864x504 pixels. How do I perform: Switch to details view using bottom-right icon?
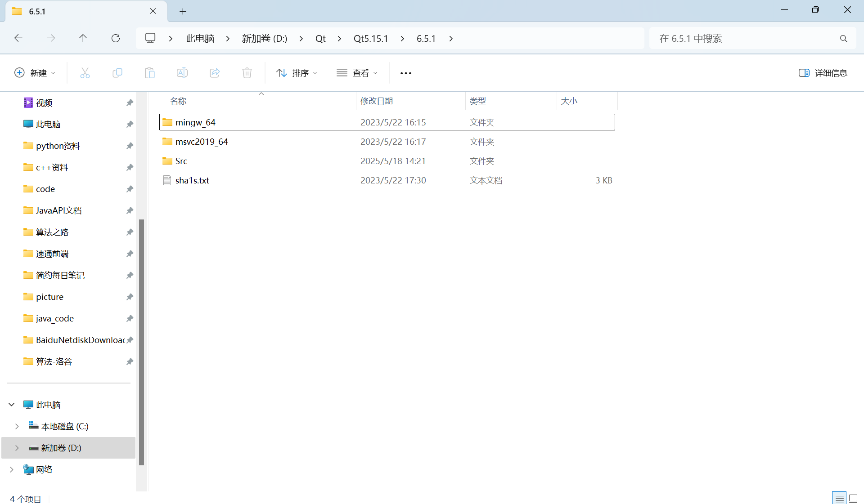pyautogui.click(x=839, y=498)
